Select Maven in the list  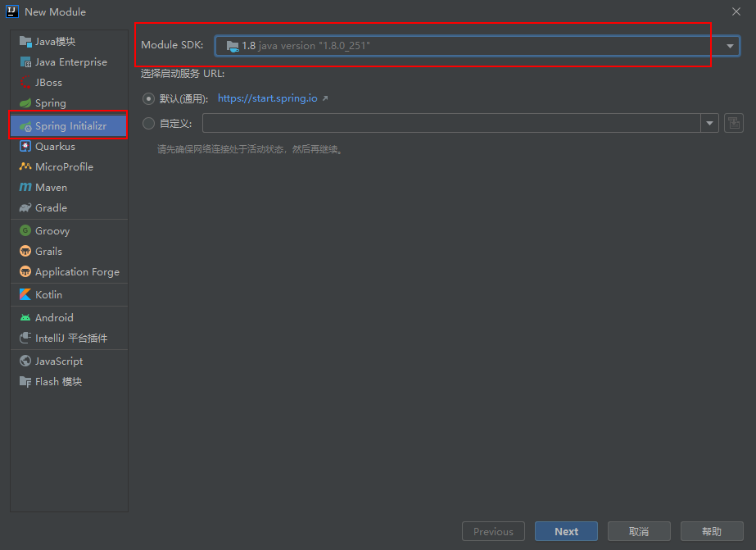coord(69,187)
